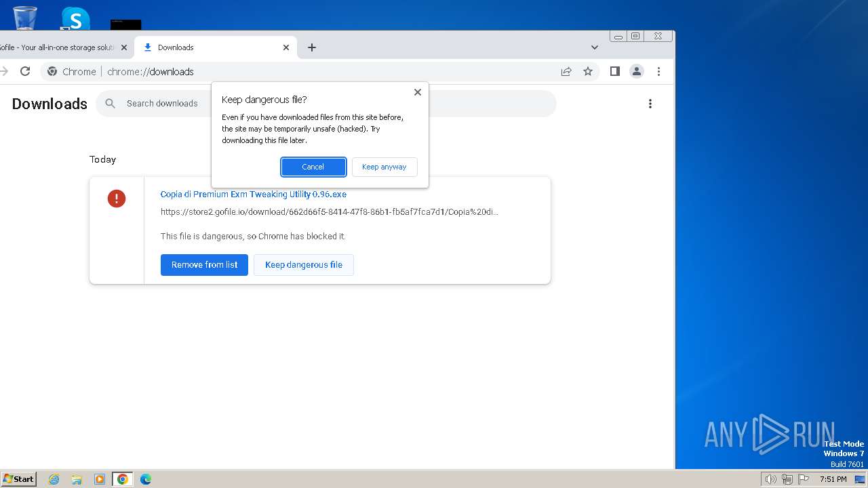Click Cancel in the dangerous file dialog

pyautogui.click(x=313, y=167)
